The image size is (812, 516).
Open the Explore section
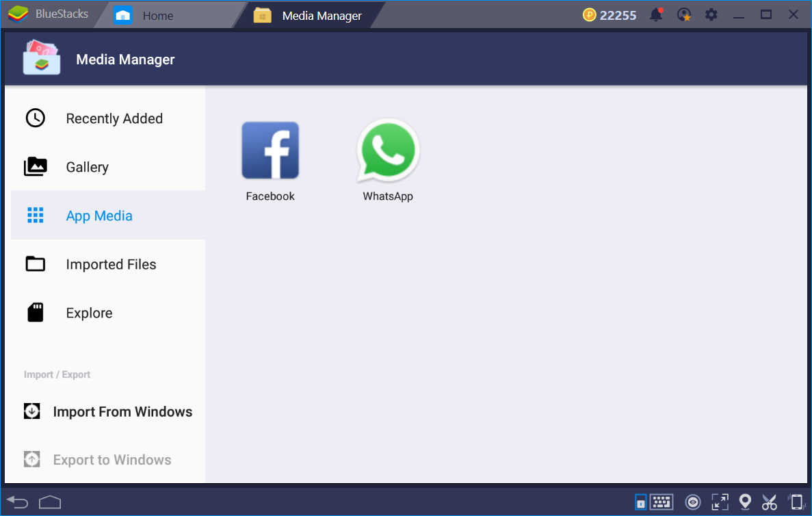pyautogui.click(x=107, y=312)
